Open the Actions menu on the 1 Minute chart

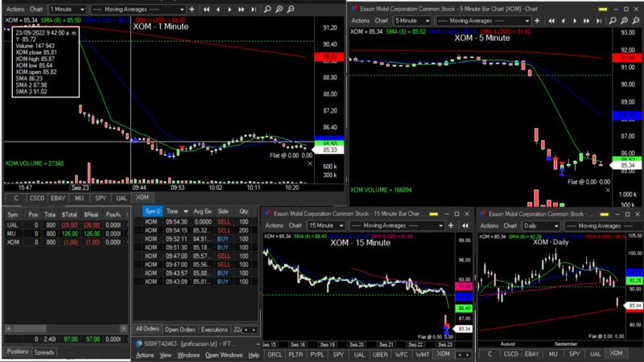[16, 9]
